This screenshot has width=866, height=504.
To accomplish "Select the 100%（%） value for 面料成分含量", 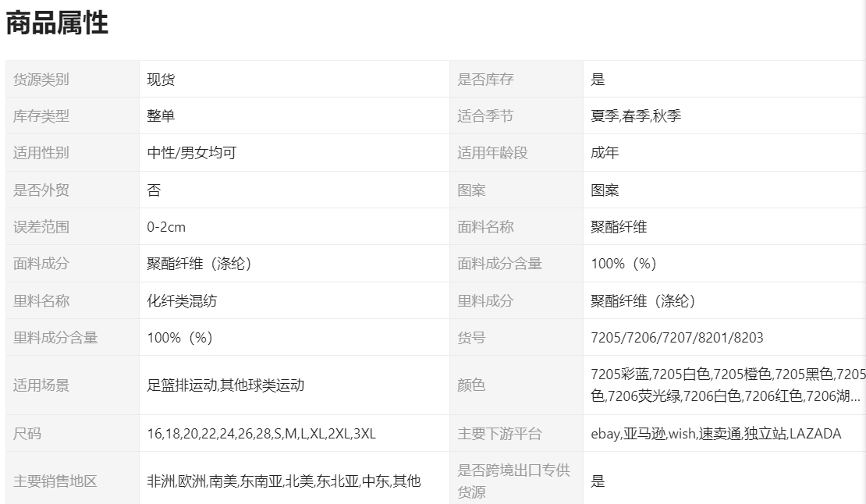I will click(x=623, y=264).
